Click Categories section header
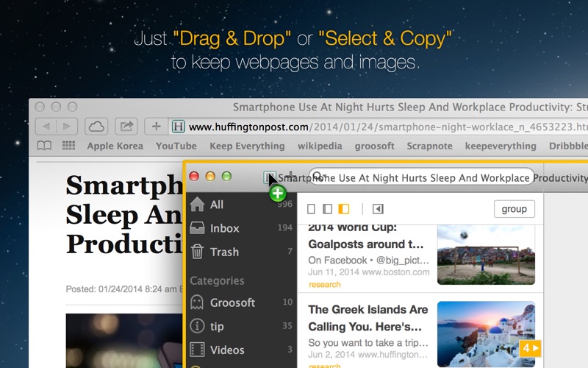This screenshot has height=368, width=588. 217,280
